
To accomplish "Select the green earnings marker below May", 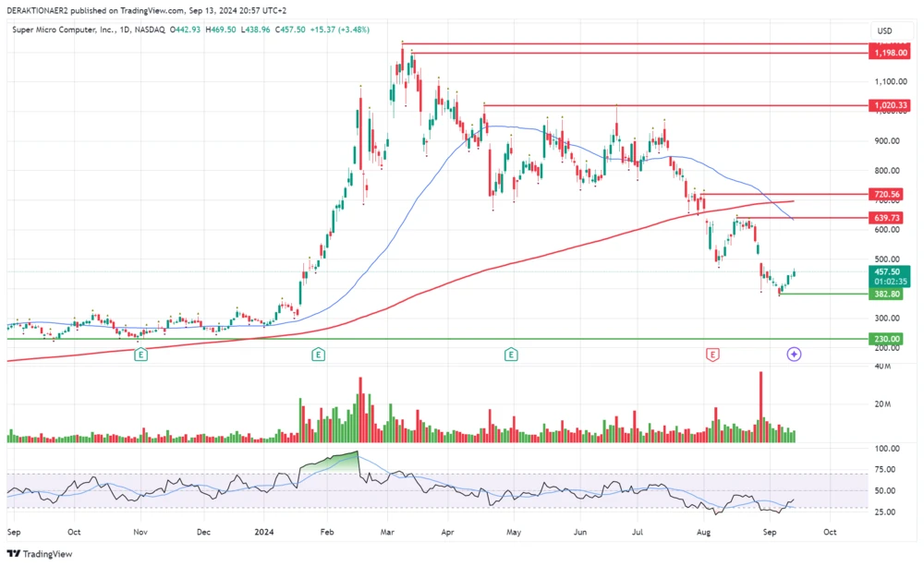I will point(509,354).
